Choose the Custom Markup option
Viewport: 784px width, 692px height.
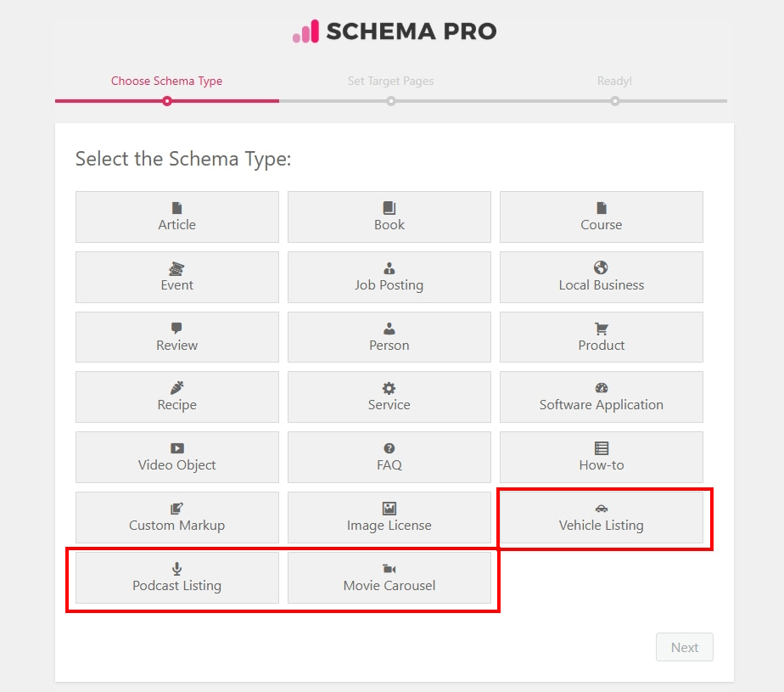[176, 518]
